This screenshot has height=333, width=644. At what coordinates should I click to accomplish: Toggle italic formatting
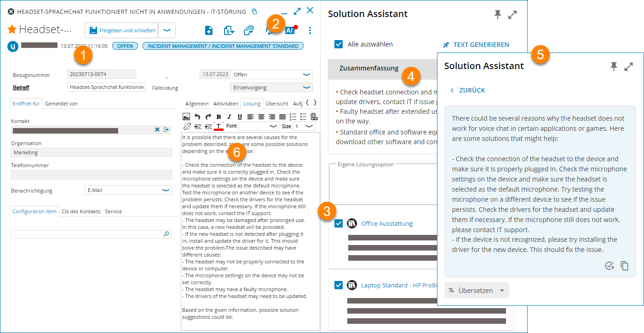point(229,117)
